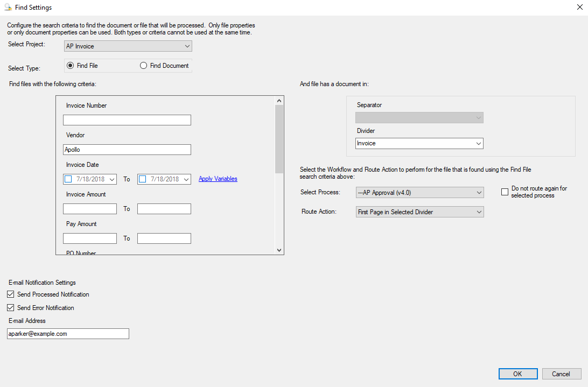Uncheck Send Processed Notification
This screenshot has width=588, height=387.
[x=11, y=294]
